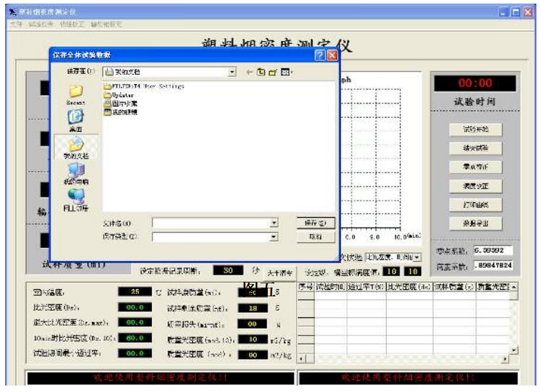Close the 保存全体试验数据 dialog
This screenshot has width=540, height=392.
[x=332, y=55]
